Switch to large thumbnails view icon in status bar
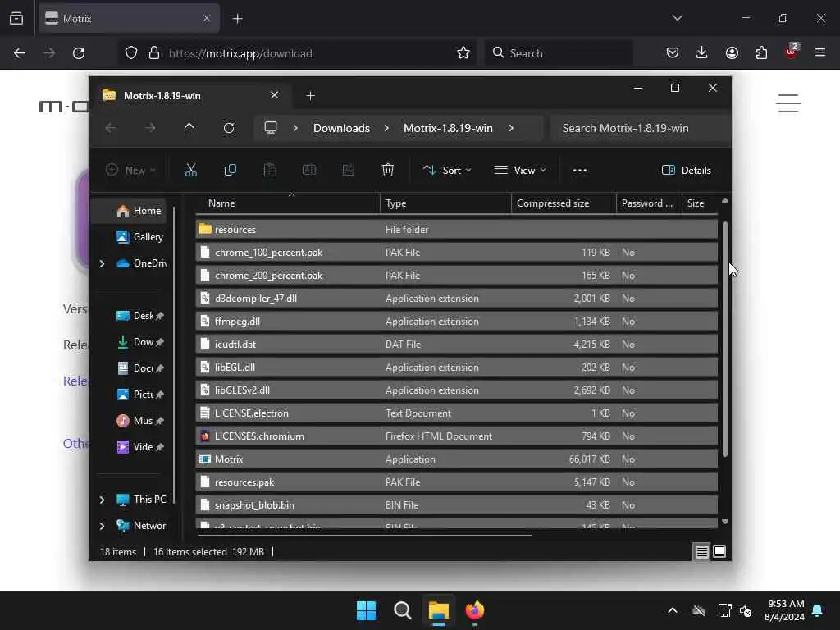Image resolution: width=840 pixels, height=630 pixels. pos(719,551)
